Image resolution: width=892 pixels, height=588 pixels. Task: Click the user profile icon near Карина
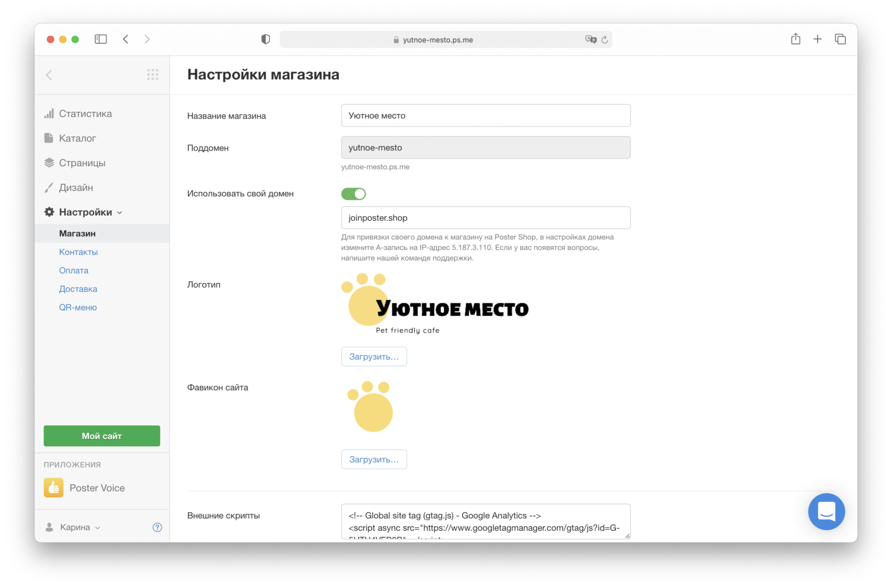point(49,527)
